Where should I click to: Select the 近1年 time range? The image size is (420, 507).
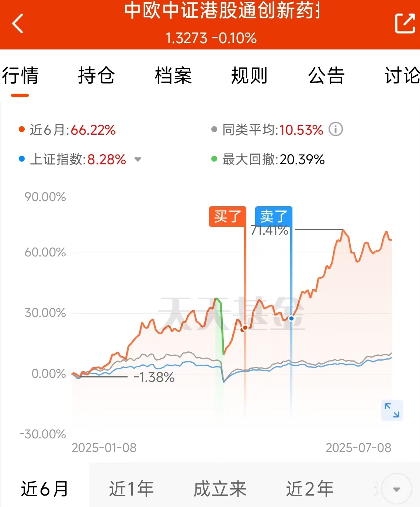[131, 489]
